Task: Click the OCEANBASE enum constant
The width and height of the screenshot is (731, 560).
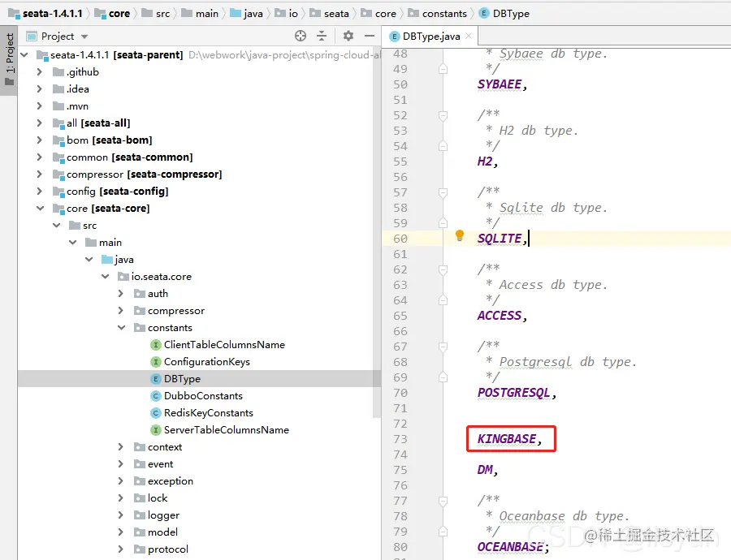Action: tap(510, 546)
